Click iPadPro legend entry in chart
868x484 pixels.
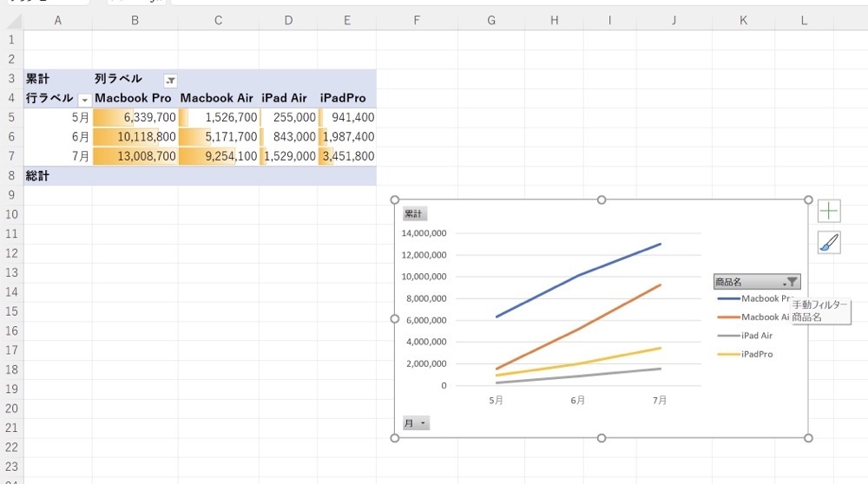tap(745, 354)
